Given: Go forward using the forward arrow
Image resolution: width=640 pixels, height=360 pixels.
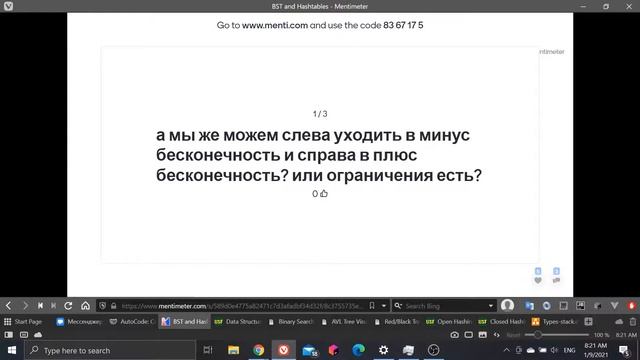Looking at the screenshot, I should (25, 306).
